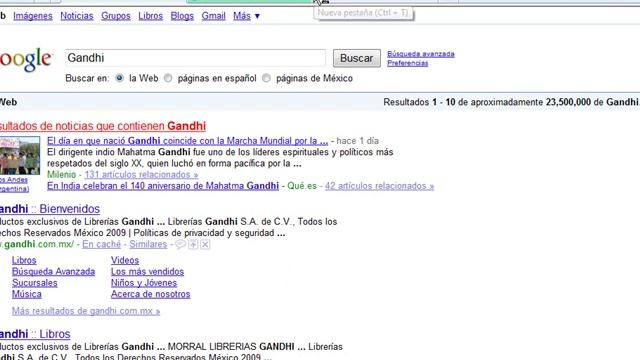Viewport: 640px width, 360px height.
Task: Open the Blogs navigation link
Action: 182,16
